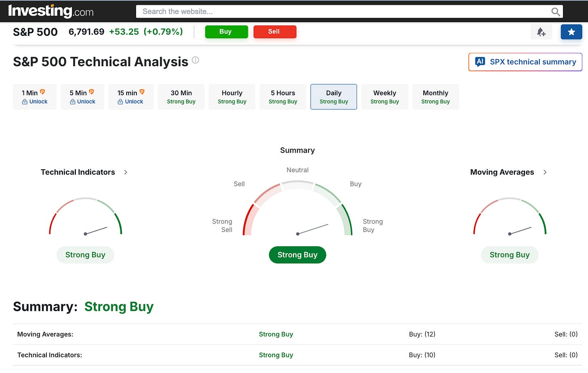Screen dimensions: 588x373
Task: Click the Pro badge on 15 min
Action: [x=142, y=92]
